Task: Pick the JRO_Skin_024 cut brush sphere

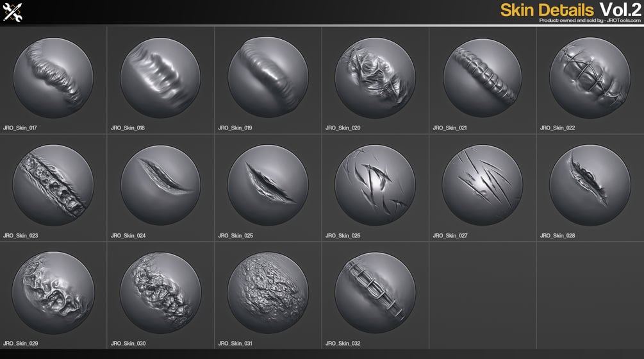Action: click(161, 185)
